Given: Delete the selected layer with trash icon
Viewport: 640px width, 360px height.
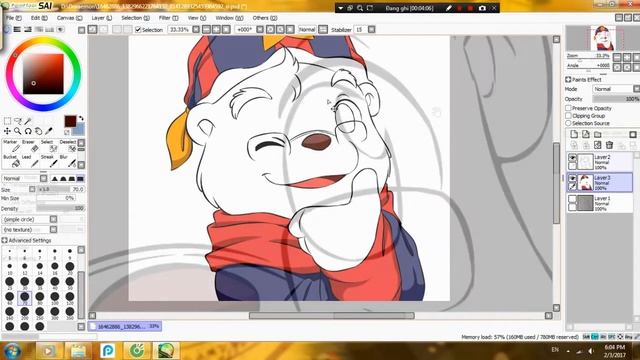Looking at the screenshot, I should 609,145.
